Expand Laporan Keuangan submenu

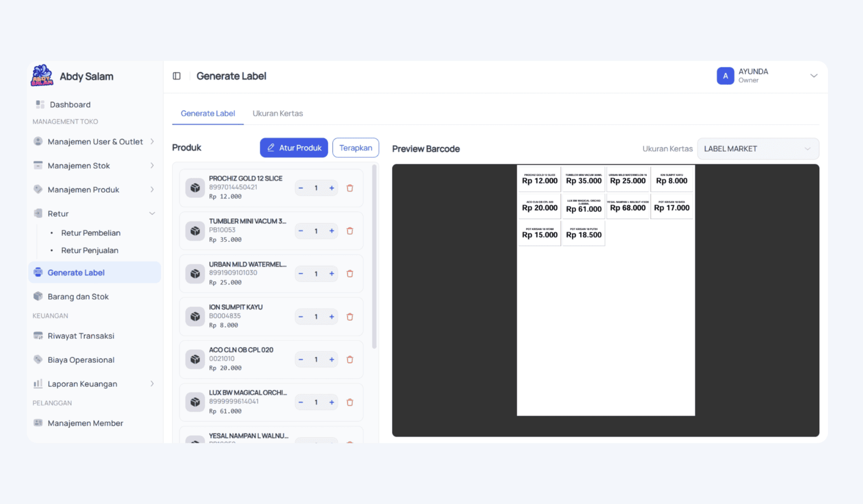tap(94, 384)
